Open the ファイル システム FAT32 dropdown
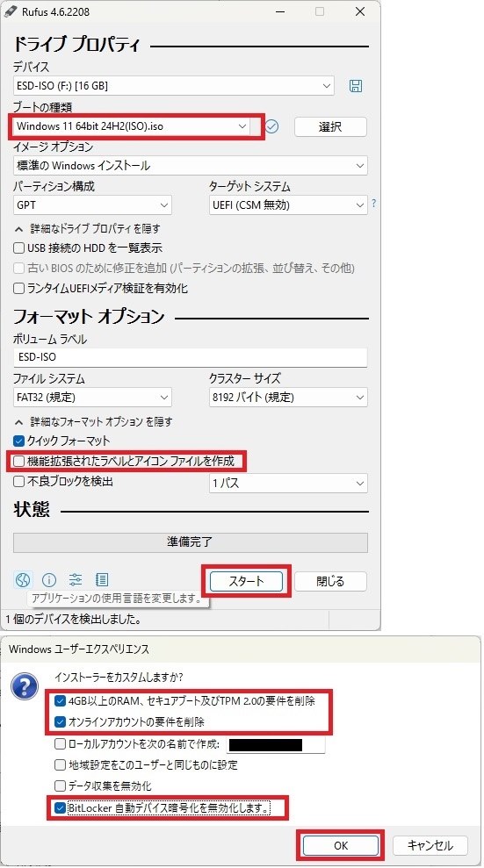This screenshot has height=868, width=484. [x=92, y=397]
